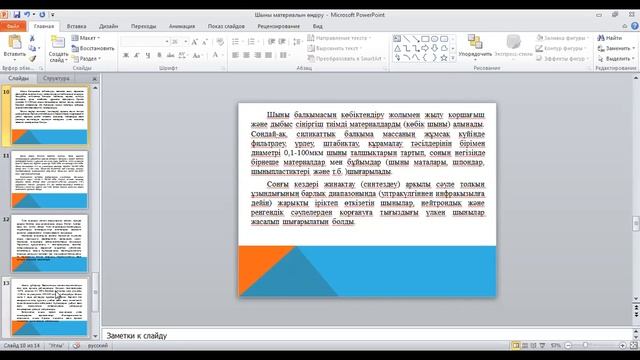Select the Format Painter brush icon

32,58
